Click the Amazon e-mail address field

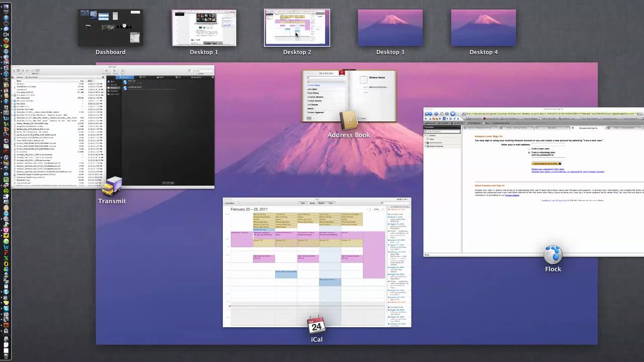coord(548,145)
